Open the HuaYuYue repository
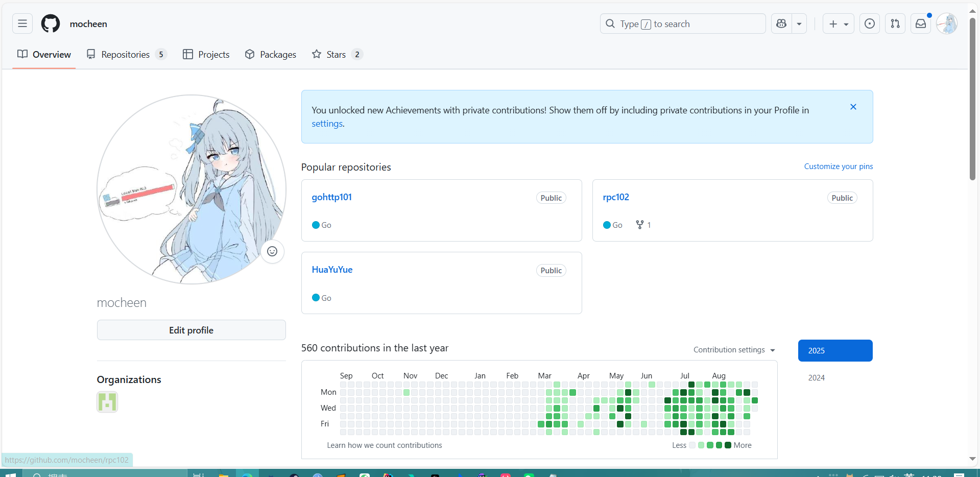 (332, 270)
